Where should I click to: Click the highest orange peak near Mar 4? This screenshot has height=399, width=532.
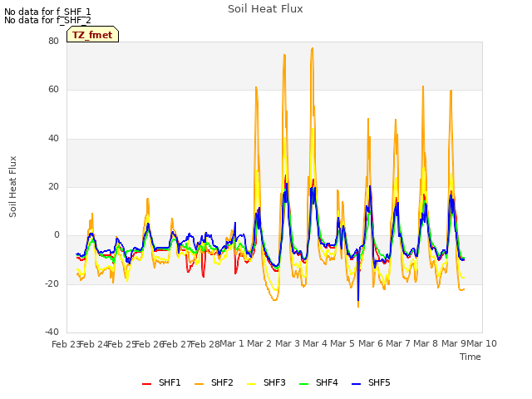(x=313, y=48)
